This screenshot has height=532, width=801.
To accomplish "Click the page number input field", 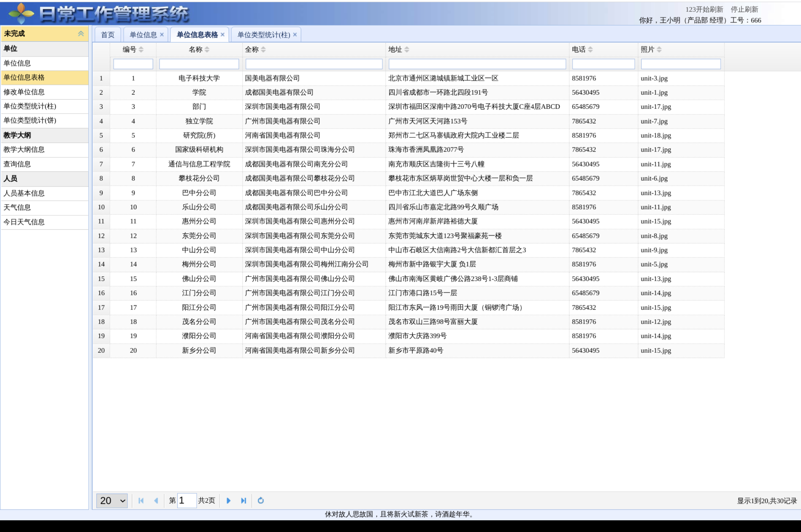I will pos(187,500).
